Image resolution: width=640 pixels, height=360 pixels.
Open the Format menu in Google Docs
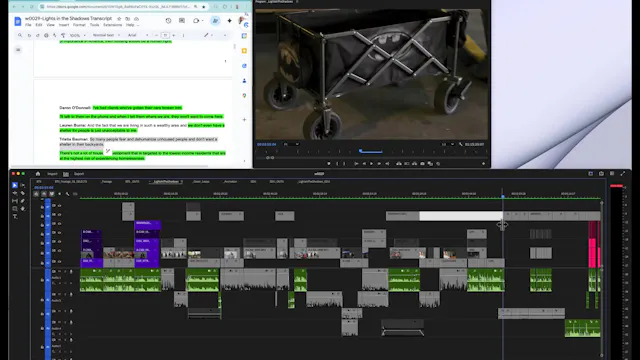point(79,25)
